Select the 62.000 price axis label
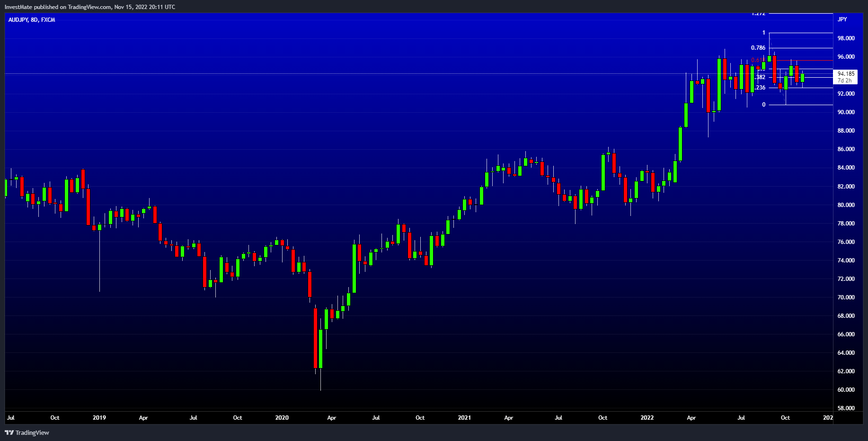This screenshot has width=868, height=441. 846,371
